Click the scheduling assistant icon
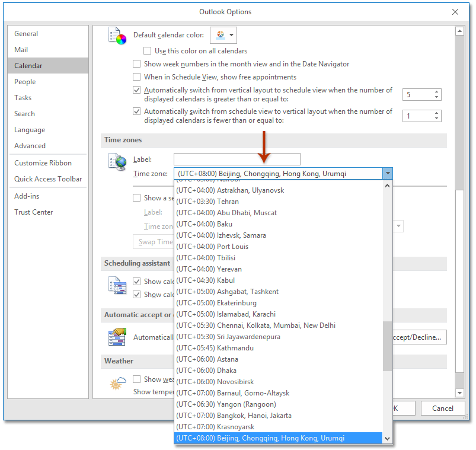The width and height of the screenshot is (476, 450). click(x=117, y=285)
